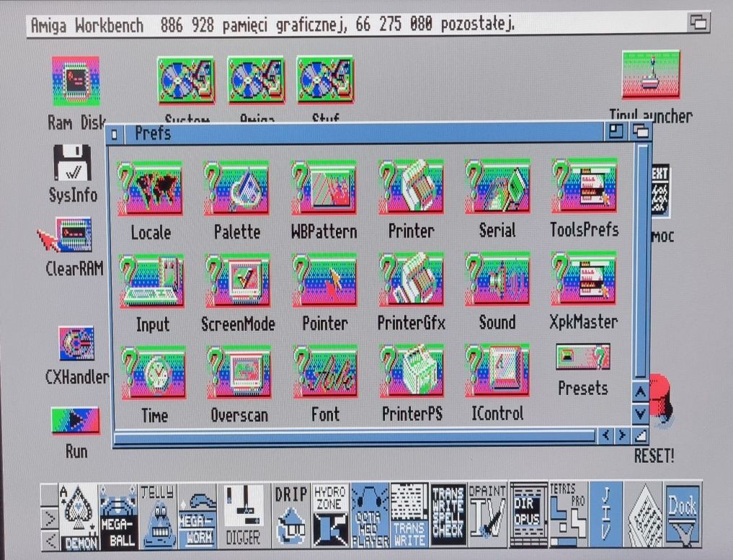Open the Input preferences icon

coord(151,281)
